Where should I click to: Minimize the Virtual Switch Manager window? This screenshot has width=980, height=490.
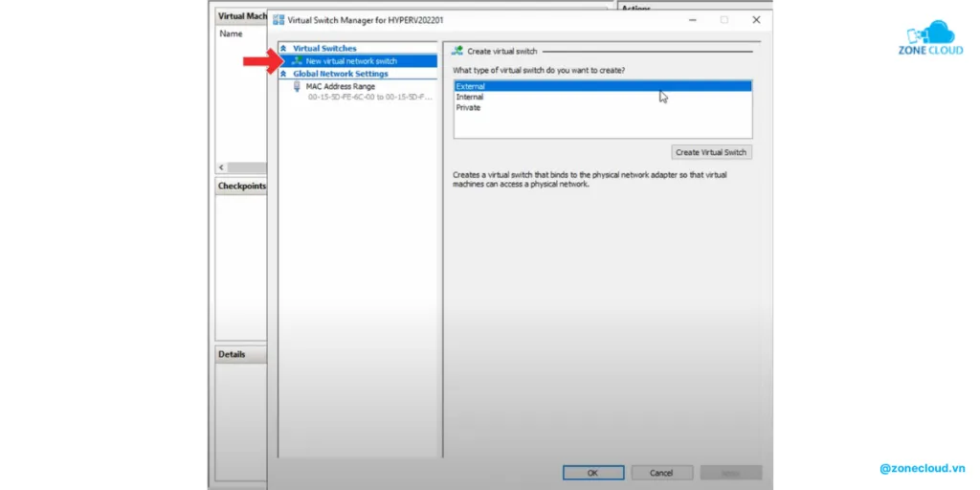click(691, 20)
